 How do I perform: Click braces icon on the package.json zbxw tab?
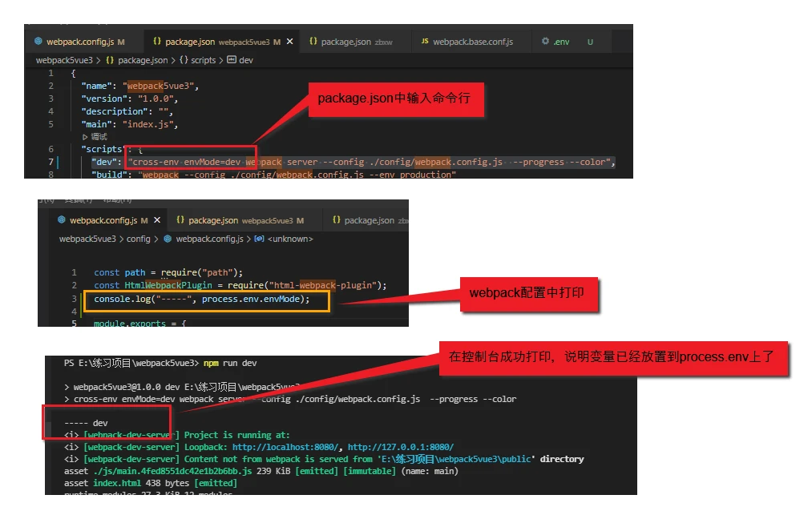tap(313, 41)
